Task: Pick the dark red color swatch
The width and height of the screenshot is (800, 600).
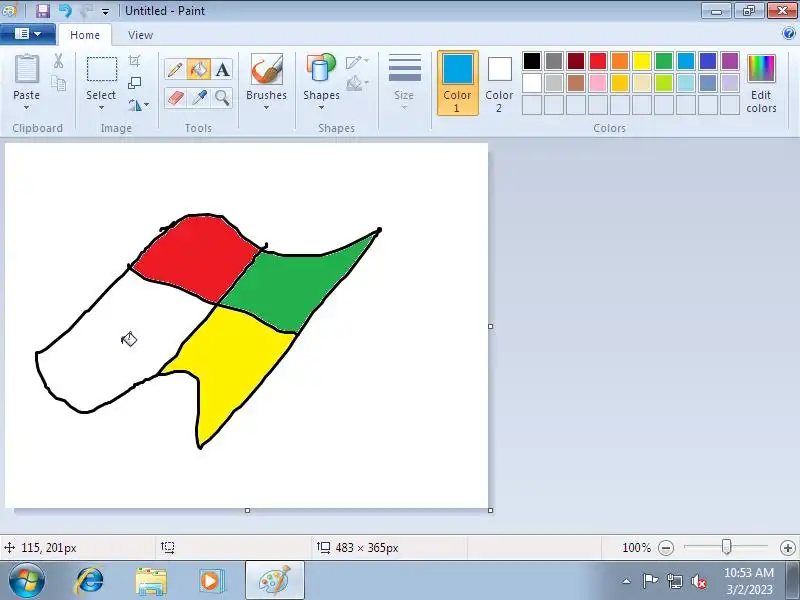Action: pyautogui.click(x=576, y=61)
